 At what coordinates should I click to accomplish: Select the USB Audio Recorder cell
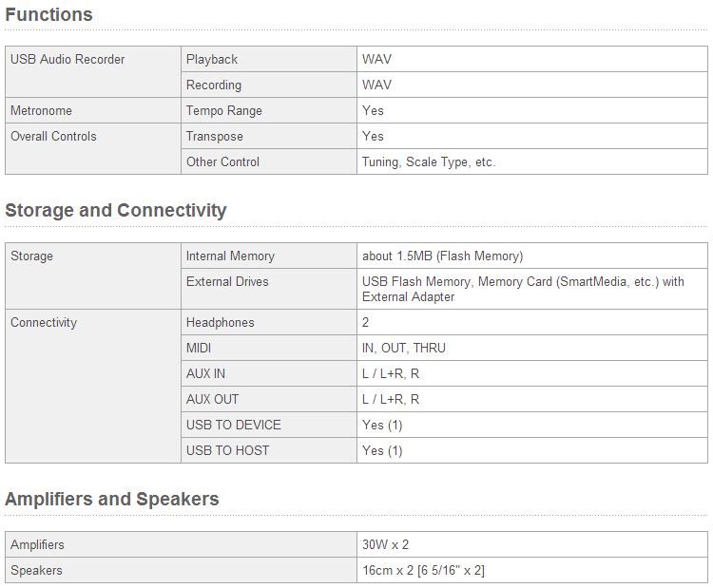[67, 59]
